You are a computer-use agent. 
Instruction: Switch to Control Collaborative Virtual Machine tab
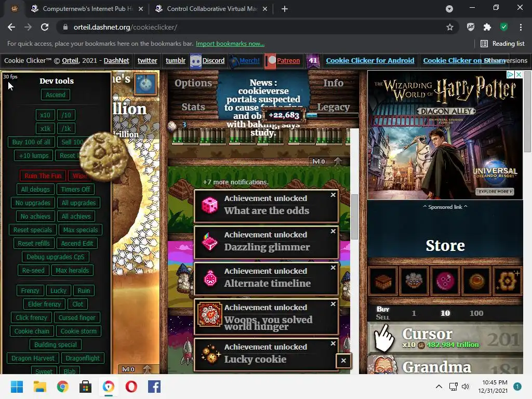[x=211, y=9]
